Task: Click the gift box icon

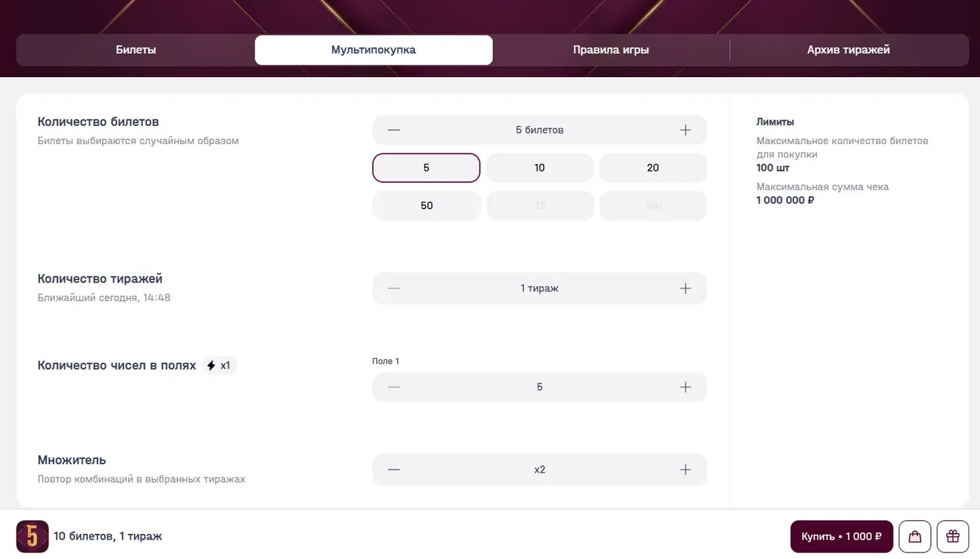Action: (x=953, y=537)
